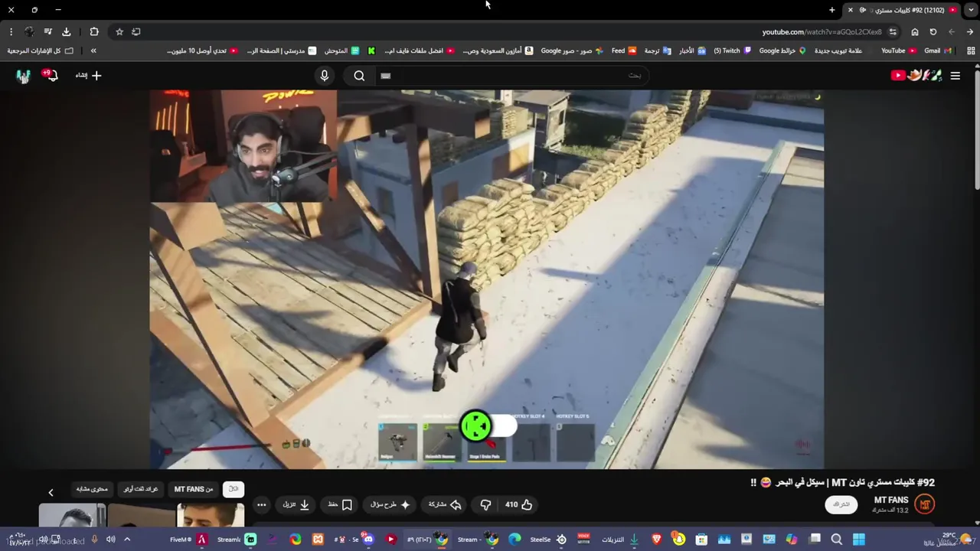
Task: Open the YouTube bookmark in bookmarks bar
Action: (898, 51)
